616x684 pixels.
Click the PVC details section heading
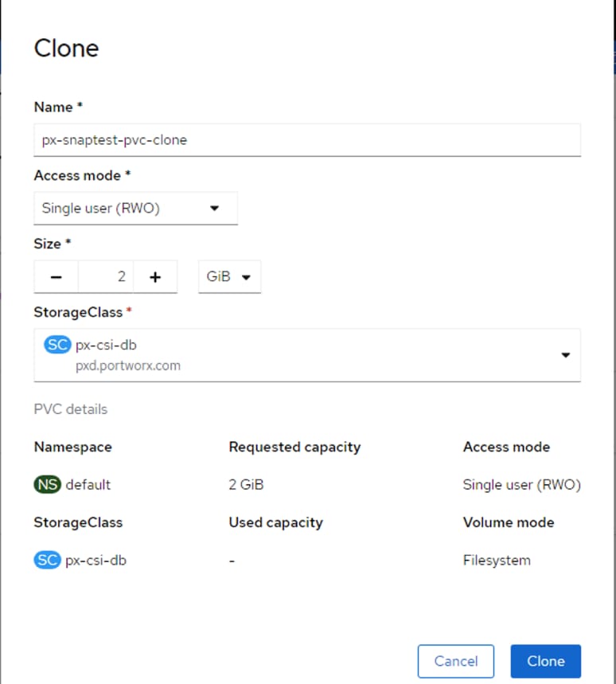pos(70,409)
